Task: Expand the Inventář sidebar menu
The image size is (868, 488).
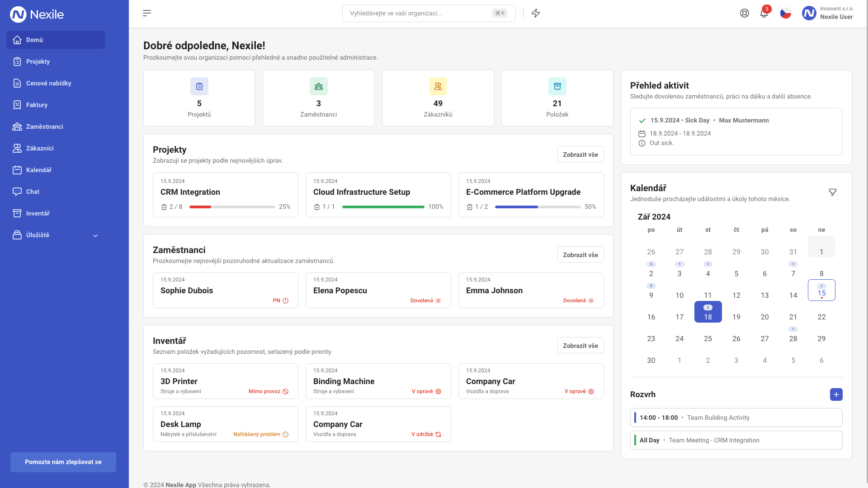Action: point(38,213)
